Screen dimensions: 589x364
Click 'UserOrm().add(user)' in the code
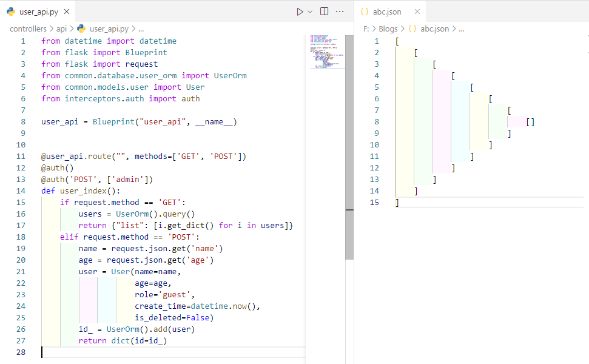[150, 329]
